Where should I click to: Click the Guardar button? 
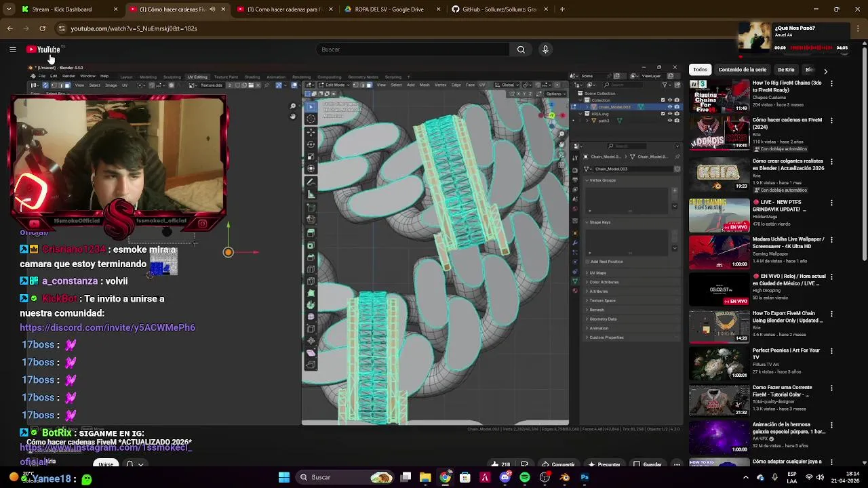648,464
